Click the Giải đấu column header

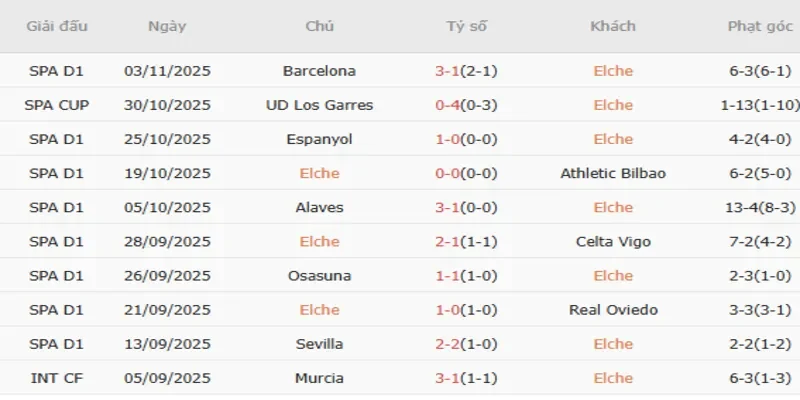tap(56, 26)
